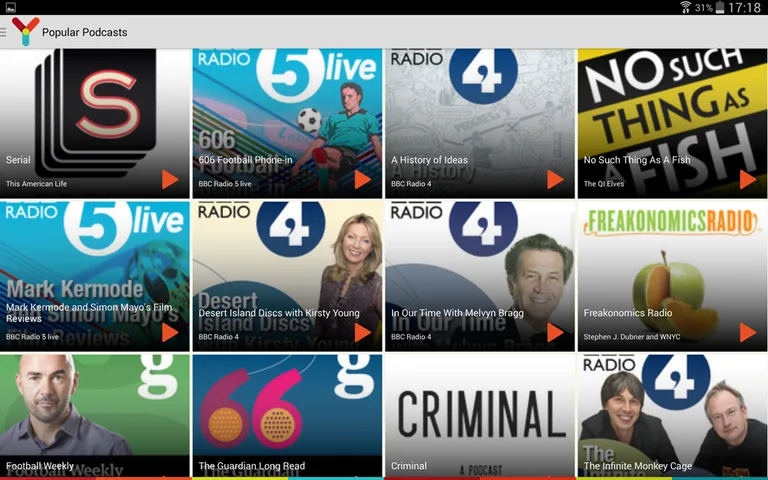This screenshot has width=768, height=480.
Task: Open The Infinite Monkey Cage tile
Action: [672, 416]
